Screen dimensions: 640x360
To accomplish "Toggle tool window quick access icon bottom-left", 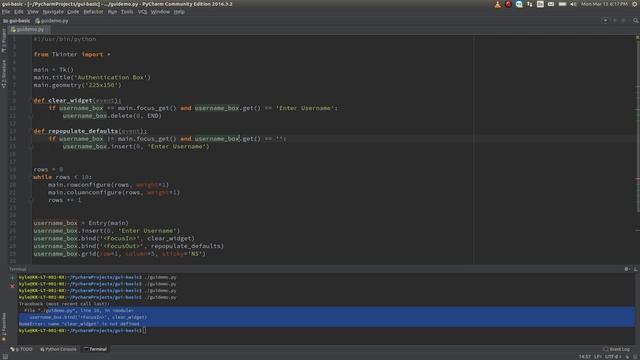I will pyautogui.click(x=5, y=357).
